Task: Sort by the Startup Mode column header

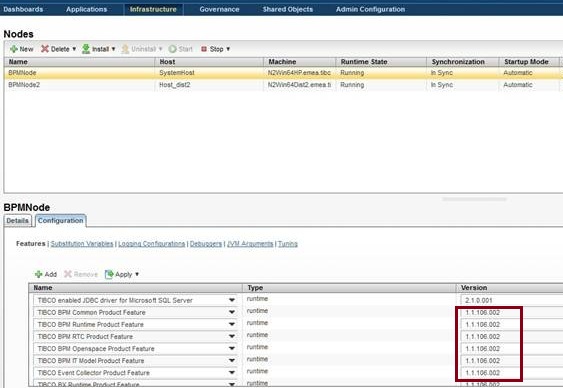Action: (529, 62)
